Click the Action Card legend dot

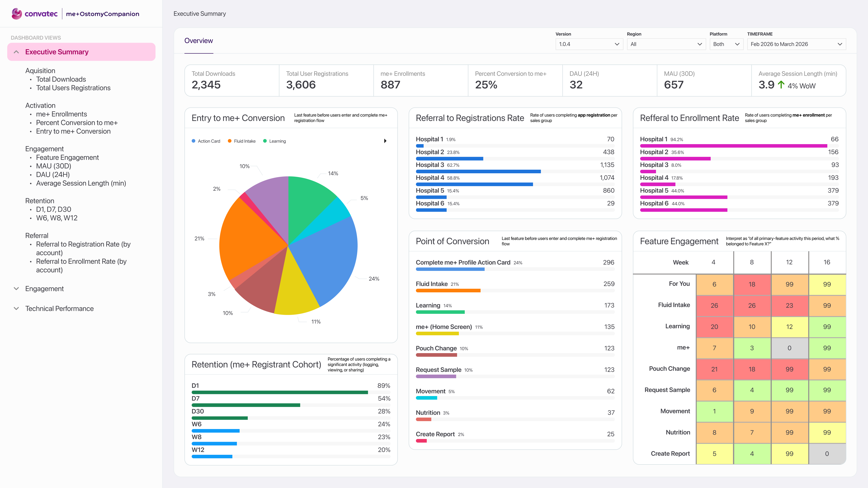pyautogui.click(x=193, y=141)
